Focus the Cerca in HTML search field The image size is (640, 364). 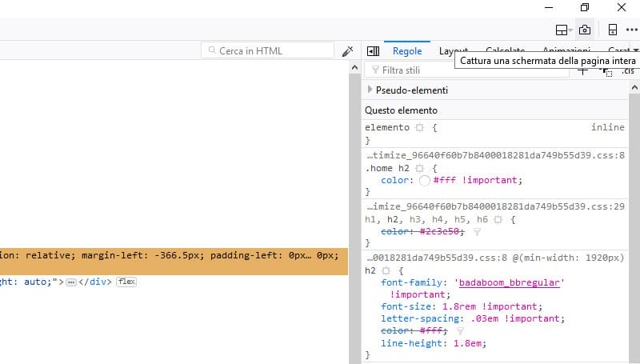point(272,51)
